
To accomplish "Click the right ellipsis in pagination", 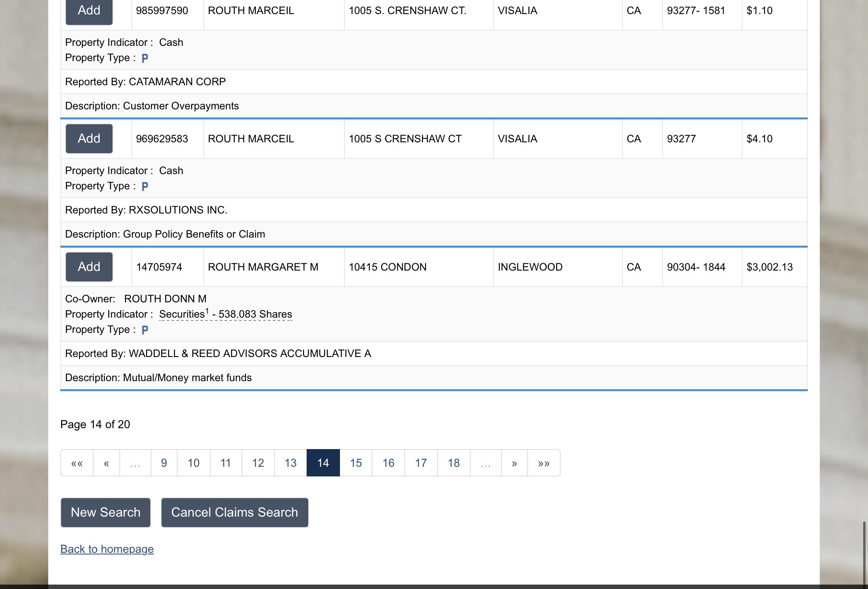I will point(486,463).
